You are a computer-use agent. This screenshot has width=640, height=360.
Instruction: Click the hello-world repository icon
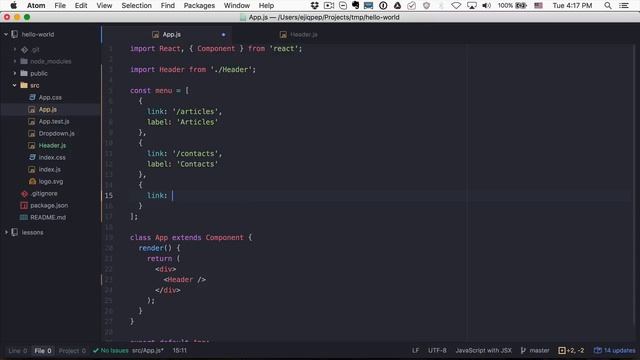pyautogui.click(x=15, y=34)
